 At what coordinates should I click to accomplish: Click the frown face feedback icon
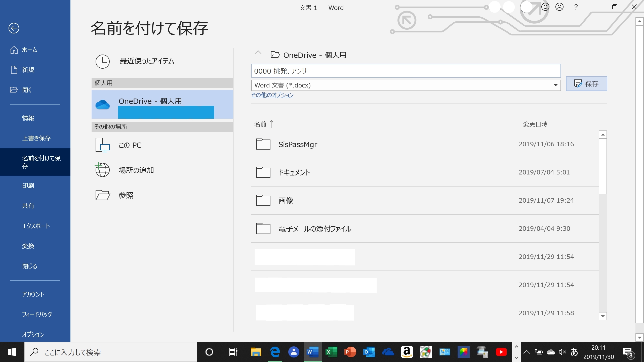tap(559, 7)
